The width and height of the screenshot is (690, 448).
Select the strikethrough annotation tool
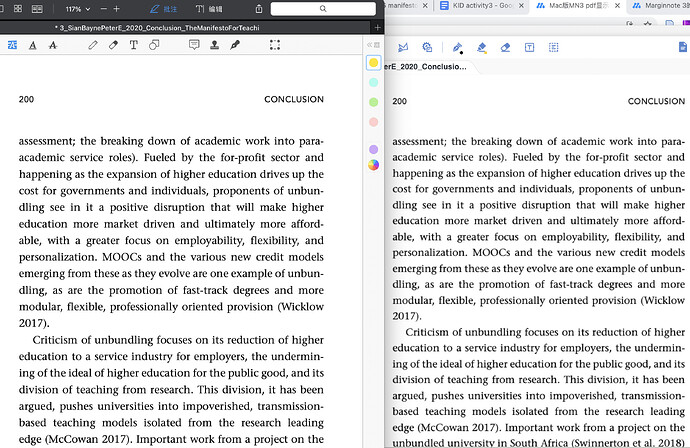point(53,45)
